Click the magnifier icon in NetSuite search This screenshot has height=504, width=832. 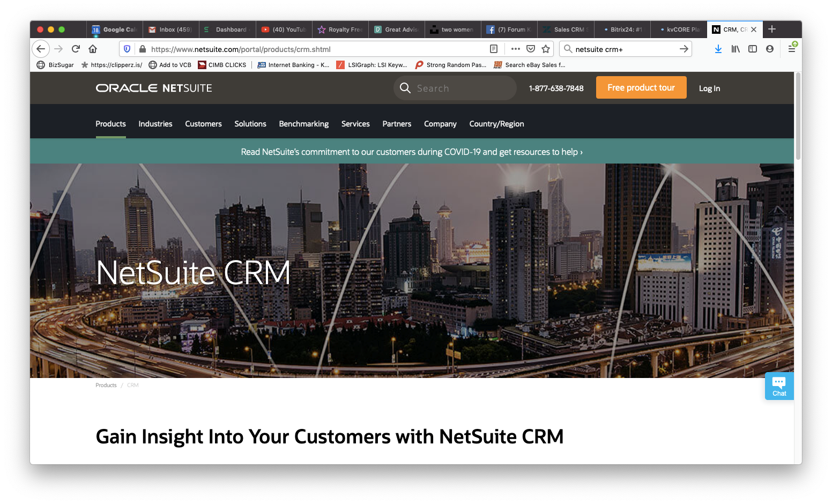(405, 88)
